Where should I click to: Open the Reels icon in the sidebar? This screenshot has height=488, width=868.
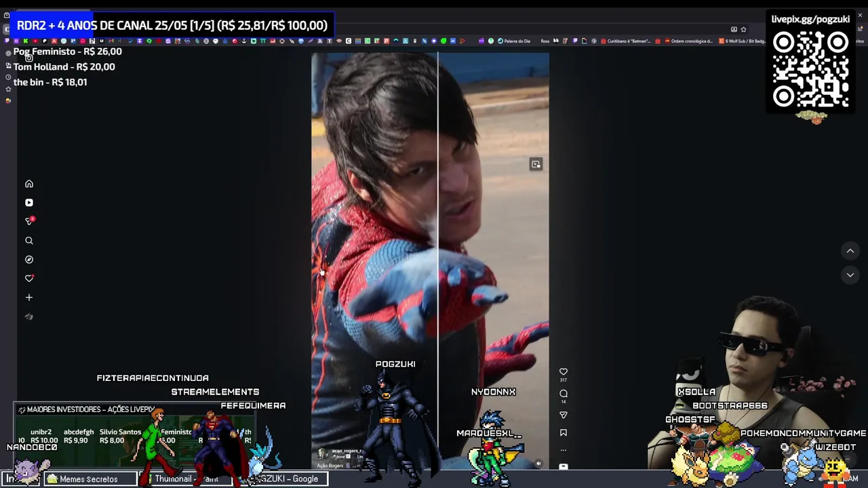point(29,203)
